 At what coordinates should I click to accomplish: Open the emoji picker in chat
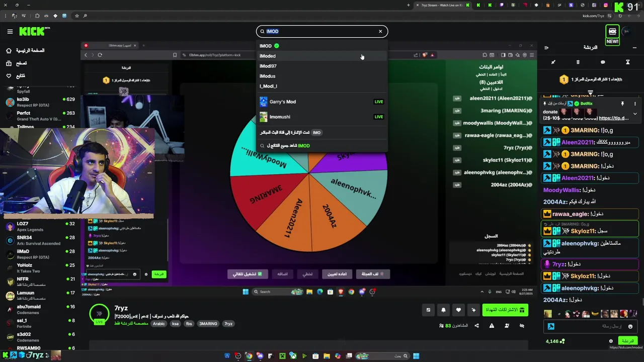point(630,326)
